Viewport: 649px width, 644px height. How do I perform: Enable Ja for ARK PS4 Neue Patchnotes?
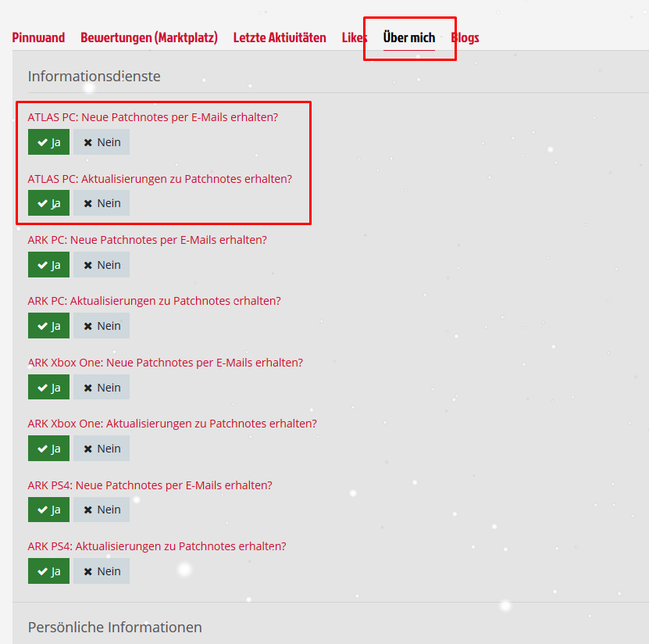click(49, 510)
